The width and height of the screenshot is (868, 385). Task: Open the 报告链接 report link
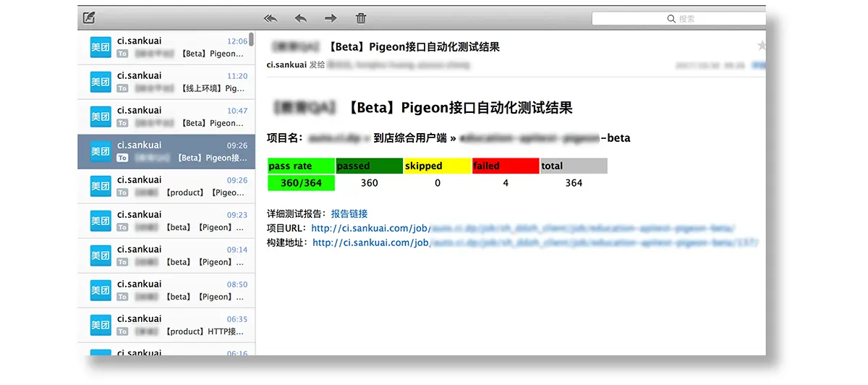[349, 213]
